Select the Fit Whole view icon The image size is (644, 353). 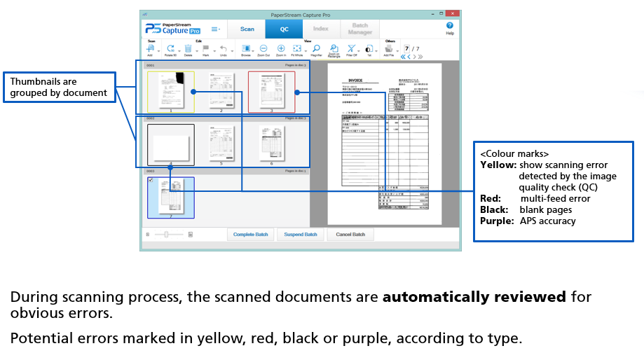[x=297, y=49]
